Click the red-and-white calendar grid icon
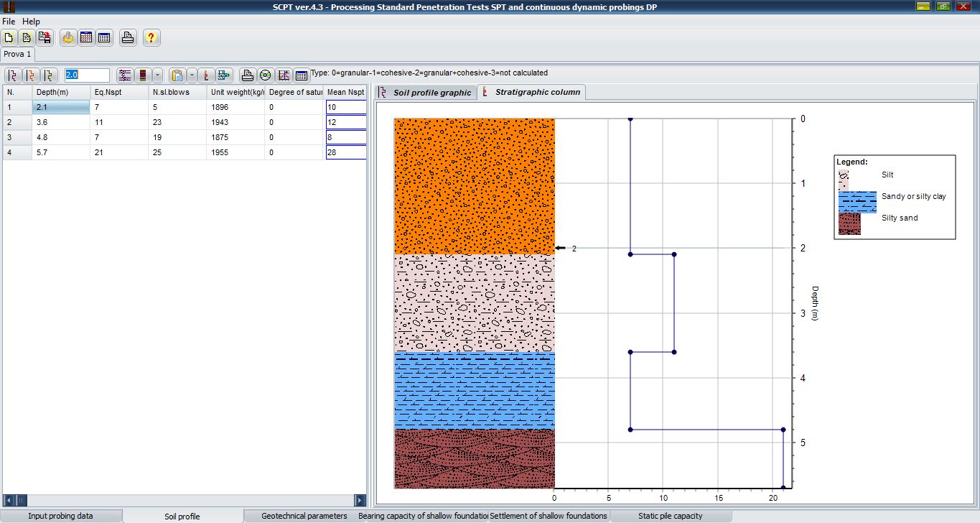Image resolution: width=980 pixels, height=523 pixels. click(86, 38)
